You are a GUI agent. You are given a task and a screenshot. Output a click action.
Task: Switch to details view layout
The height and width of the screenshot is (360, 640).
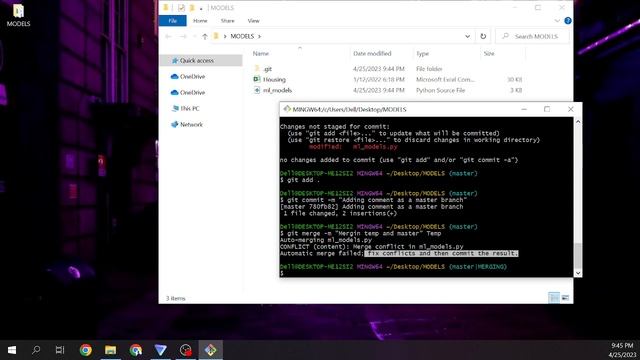(x=554, y=298)
